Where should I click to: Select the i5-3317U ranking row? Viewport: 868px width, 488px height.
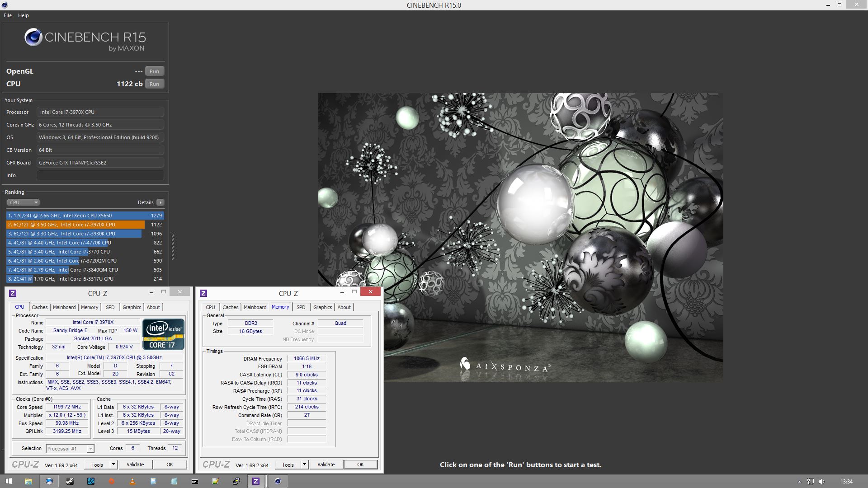point(85,279)
